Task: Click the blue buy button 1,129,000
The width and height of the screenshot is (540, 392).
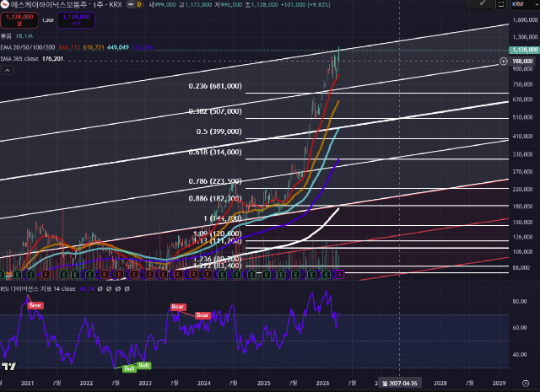Action: click(x=76, y=20)
